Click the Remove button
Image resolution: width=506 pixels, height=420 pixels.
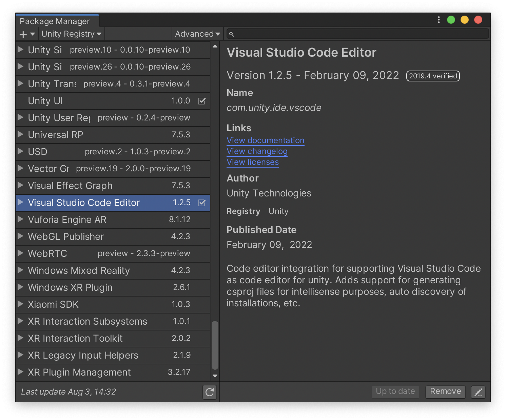click(446, 392)
